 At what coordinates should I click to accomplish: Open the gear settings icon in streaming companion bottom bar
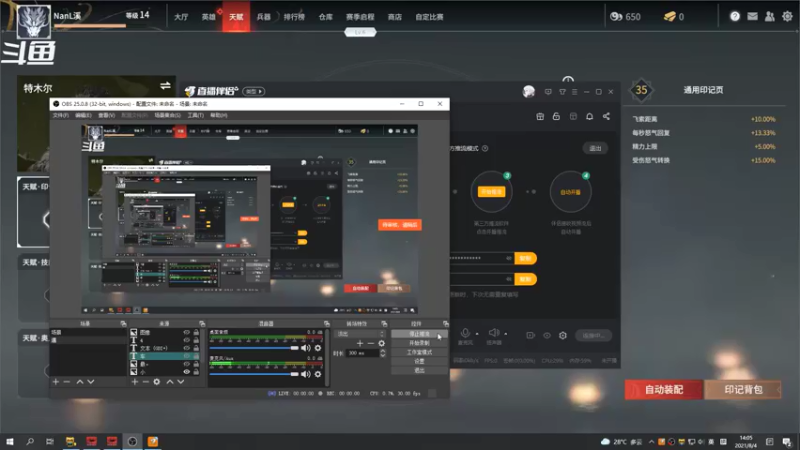(563, 335)
